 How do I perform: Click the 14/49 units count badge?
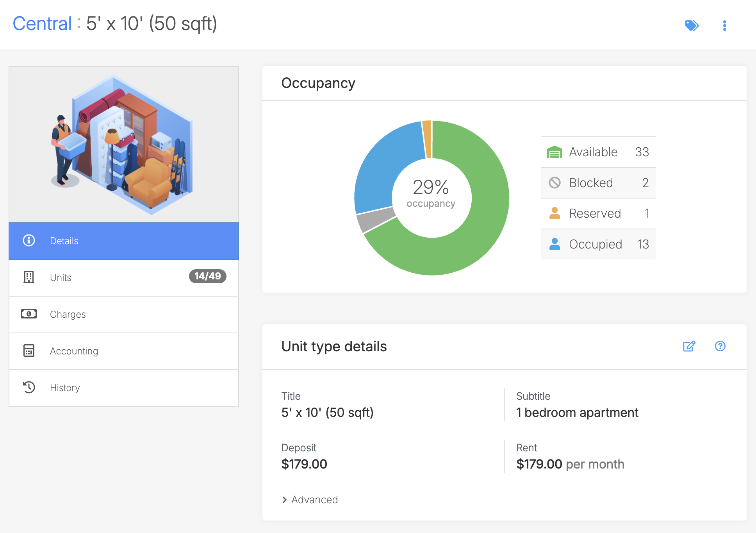(x=207, y=276)
